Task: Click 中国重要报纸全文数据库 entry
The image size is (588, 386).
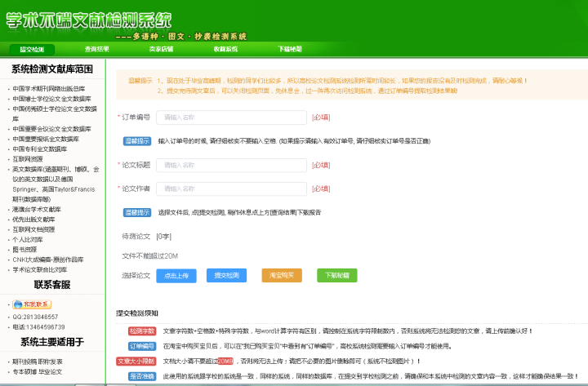Action: 46,139
